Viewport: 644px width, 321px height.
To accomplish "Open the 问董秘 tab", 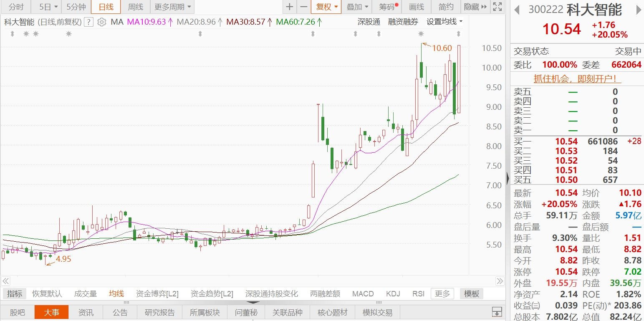I will [x=246, y=312].
